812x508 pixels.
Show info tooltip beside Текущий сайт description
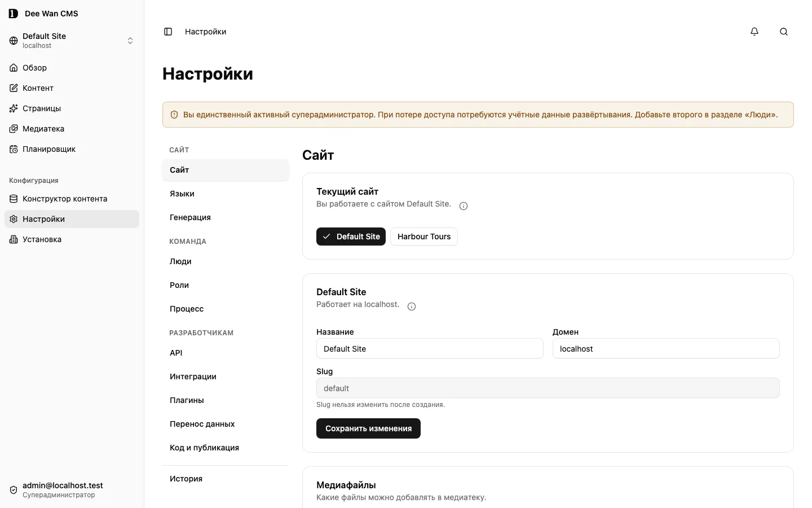pyautogui.click(x=464, y=206)
